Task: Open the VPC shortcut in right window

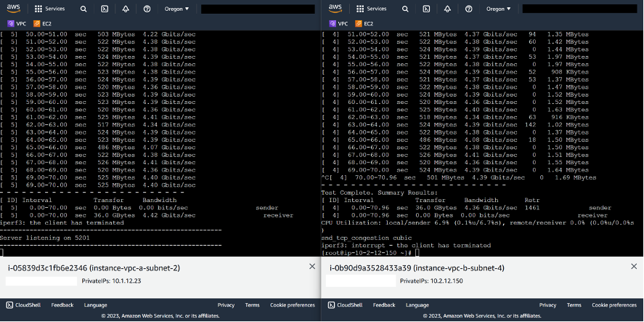Action: pos(338,24)
